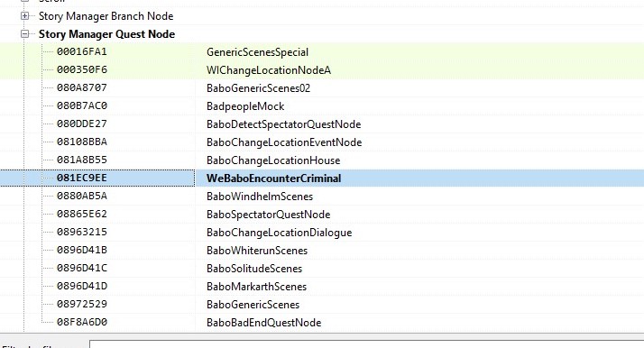Select record 000350F6
The width and height of the screenshot is (644, 348).
point(82,69)
